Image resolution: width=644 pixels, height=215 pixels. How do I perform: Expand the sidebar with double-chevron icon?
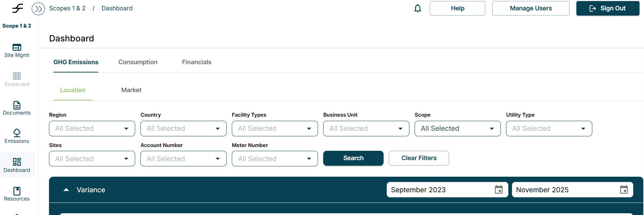click(38, 9)
